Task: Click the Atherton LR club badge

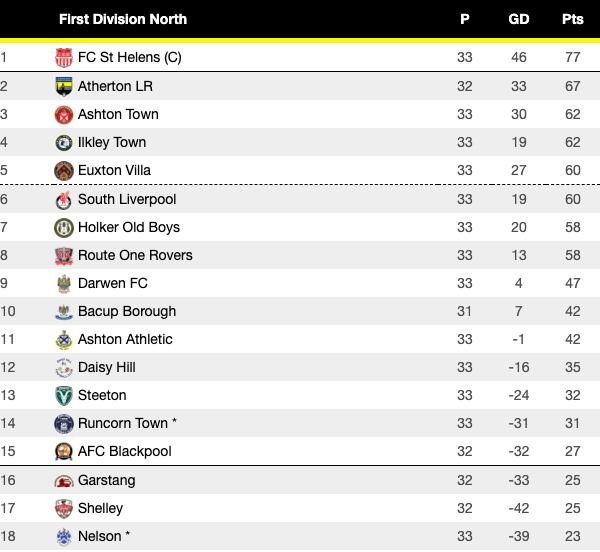Action: pos(64,86)
